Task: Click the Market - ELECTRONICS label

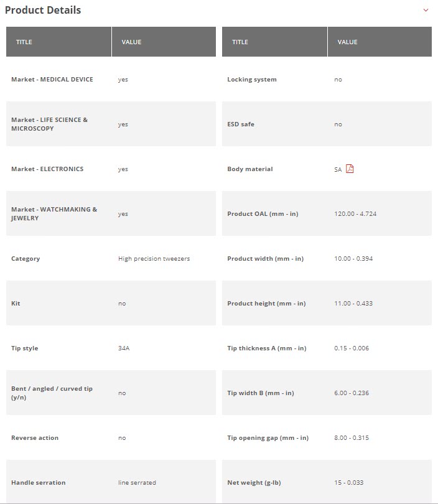Action: [x=47, y=169]
